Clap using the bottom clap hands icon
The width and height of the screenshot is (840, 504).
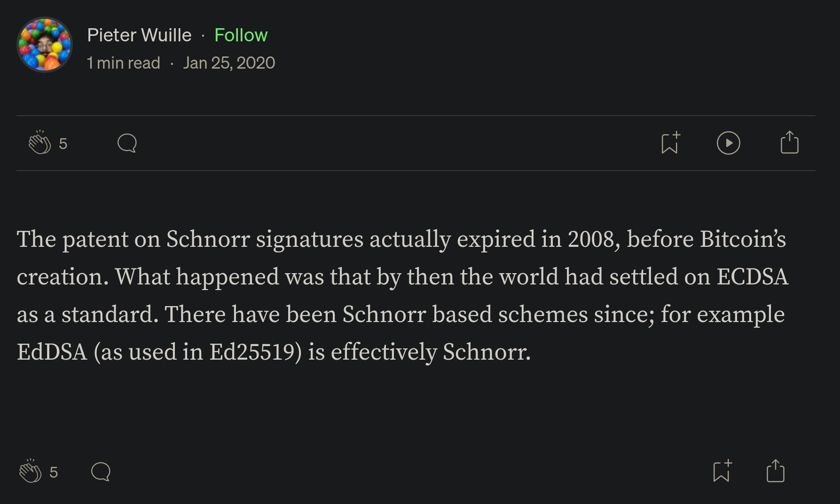(x=31, y=471)
